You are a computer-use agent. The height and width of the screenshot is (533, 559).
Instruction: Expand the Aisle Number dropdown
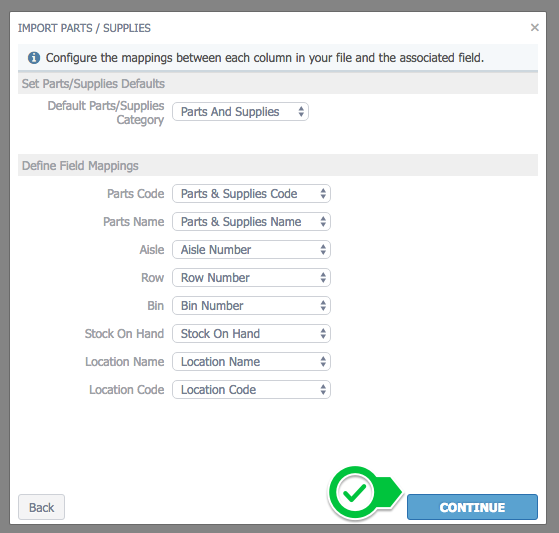pyautogui.click(x=251, y=250)
